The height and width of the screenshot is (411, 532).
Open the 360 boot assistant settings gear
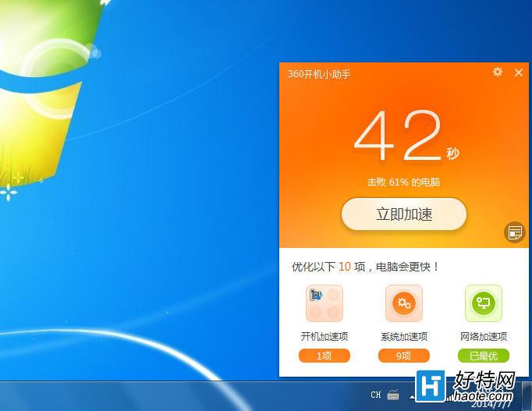pos(498,72)
